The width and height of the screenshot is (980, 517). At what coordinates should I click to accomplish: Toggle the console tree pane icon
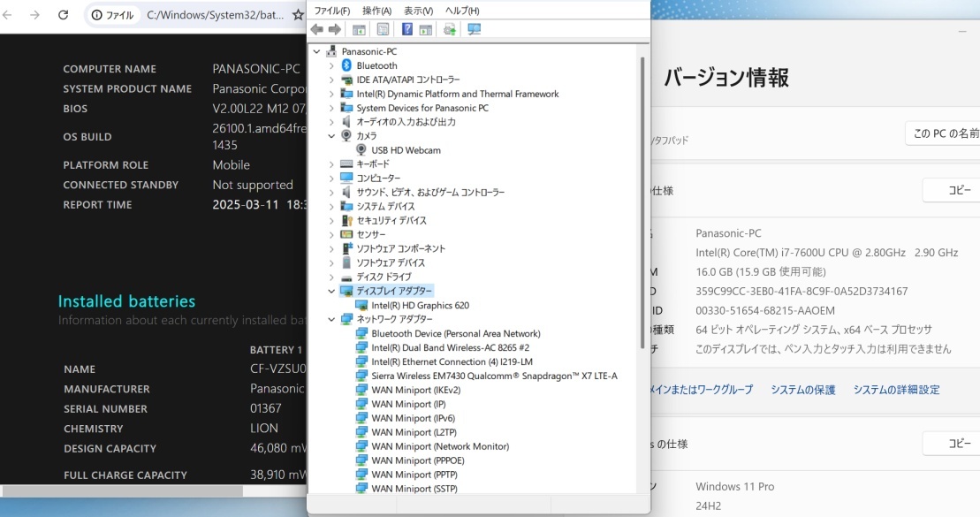coord(359,29)
